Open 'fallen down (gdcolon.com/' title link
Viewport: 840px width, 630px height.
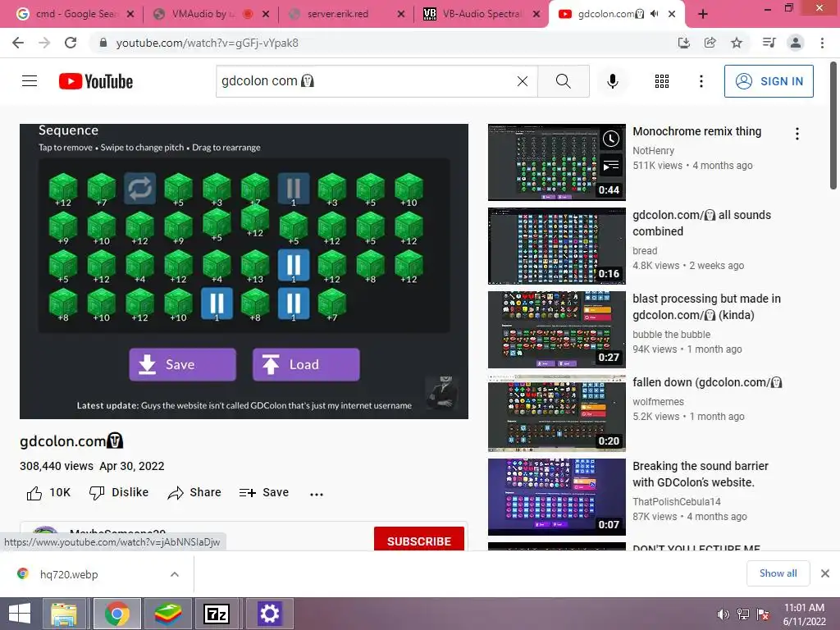(707, 382)
